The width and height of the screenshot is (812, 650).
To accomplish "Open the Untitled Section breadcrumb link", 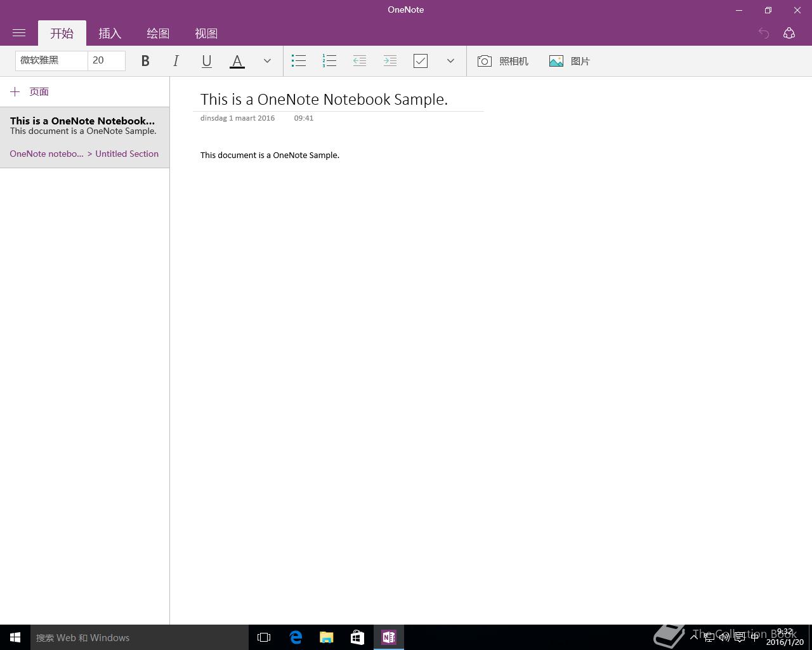I will coord(127,154).
